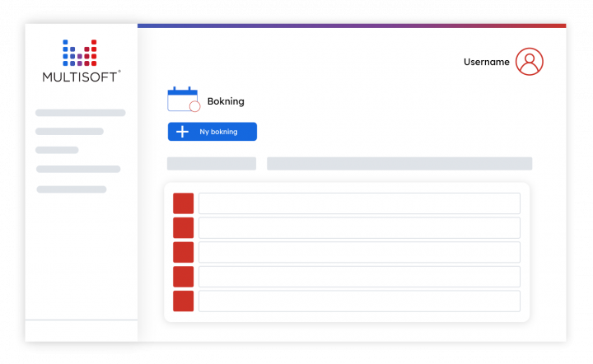Click the last booking row field
The width and height of the screenshot is (593, 364).
(359, 301)
